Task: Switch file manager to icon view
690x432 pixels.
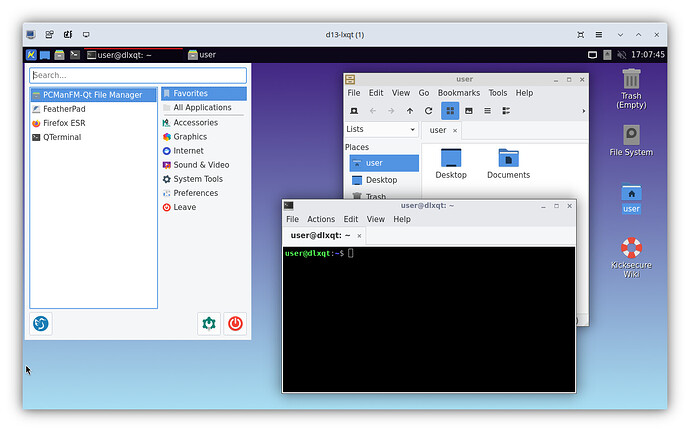Action: pos(449,111)
